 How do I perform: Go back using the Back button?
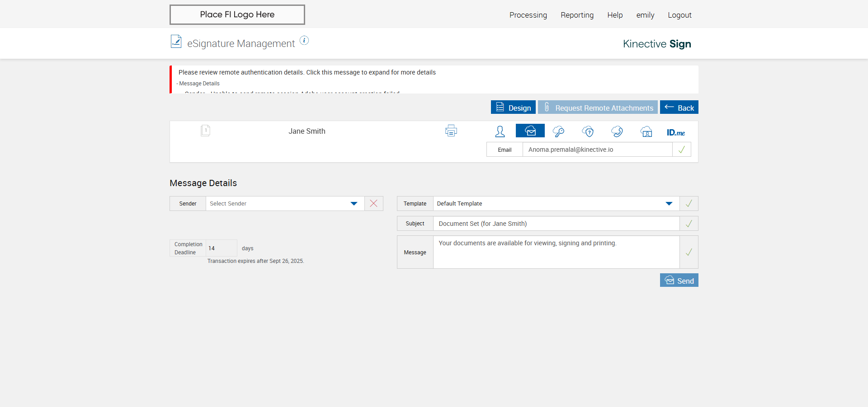pos(679,108)
